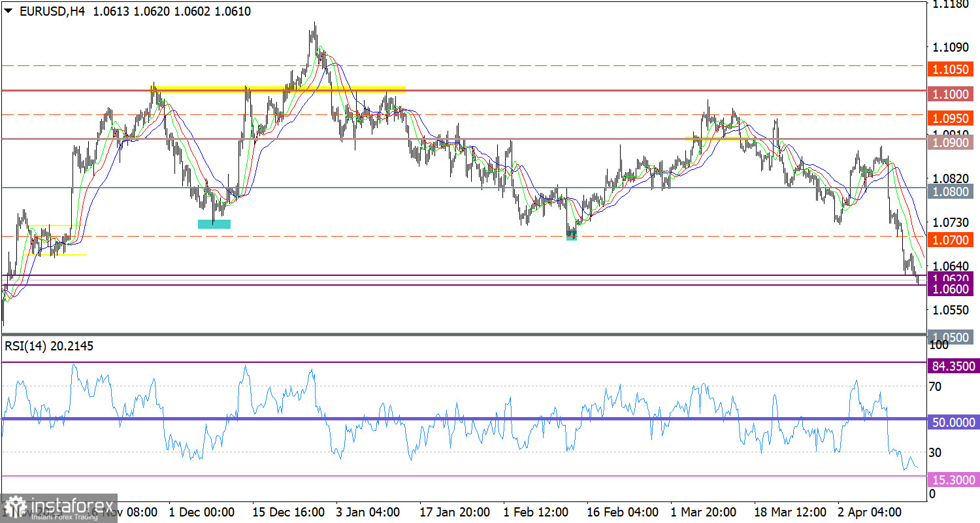Viewport: 980px width, 523px height.
Task: Click the 3 Jan 04:00 time label
Action: click(x=369, y=511)
